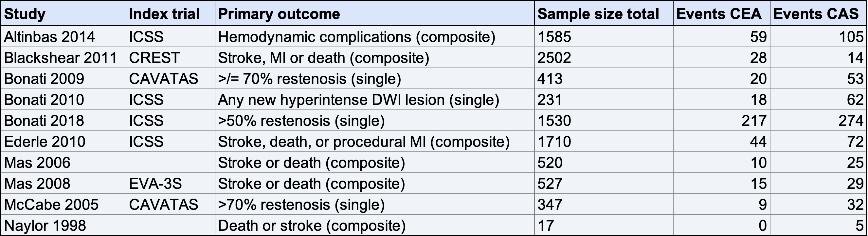The image size is (868, 236).
Task: Select the Sample size total header
Action: tap(604, 14)
